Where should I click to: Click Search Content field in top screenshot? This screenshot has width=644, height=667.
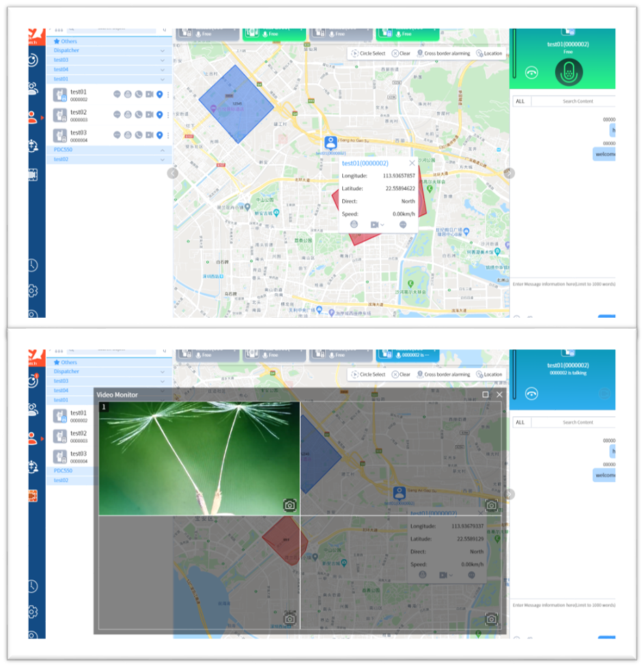(x=574, y=101)
